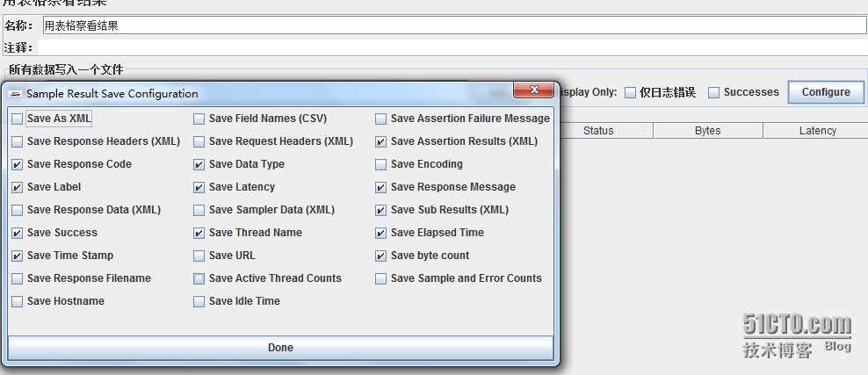Toggle Save Request Headers (XML)
Viewport: 868px width, 375px height.
(199, 141)
